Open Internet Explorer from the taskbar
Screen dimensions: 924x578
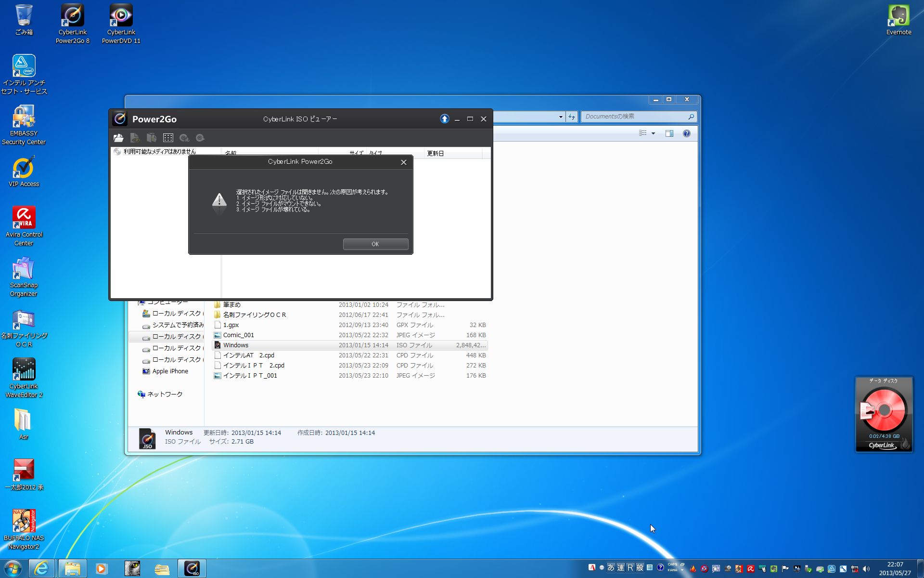42,568
